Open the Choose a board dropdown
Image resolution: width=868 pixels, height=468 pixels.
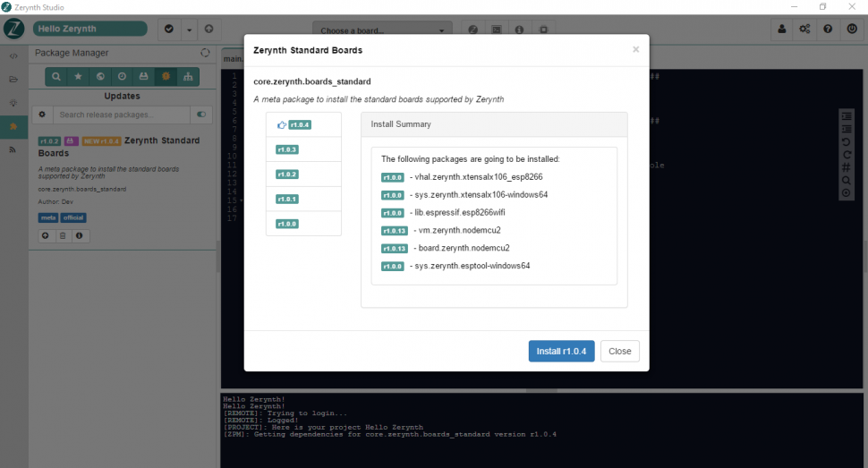[x=382, y=30]
